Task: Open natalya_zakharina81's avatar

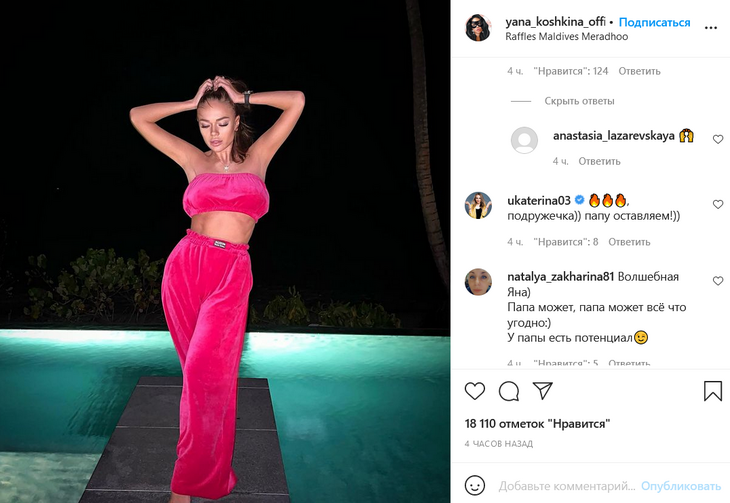Action: [x=478, y=281]
